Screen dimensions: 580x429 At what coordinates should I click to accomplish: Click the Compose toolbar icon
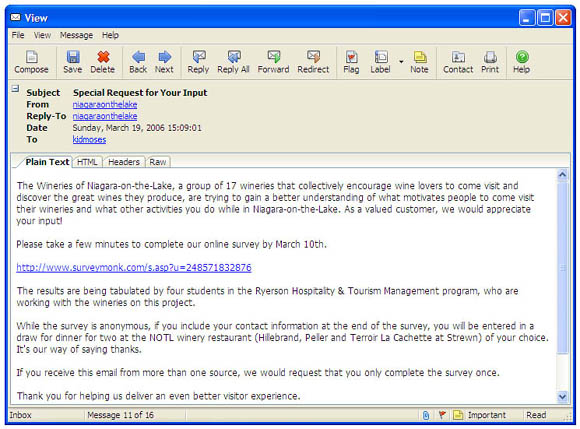31,62
